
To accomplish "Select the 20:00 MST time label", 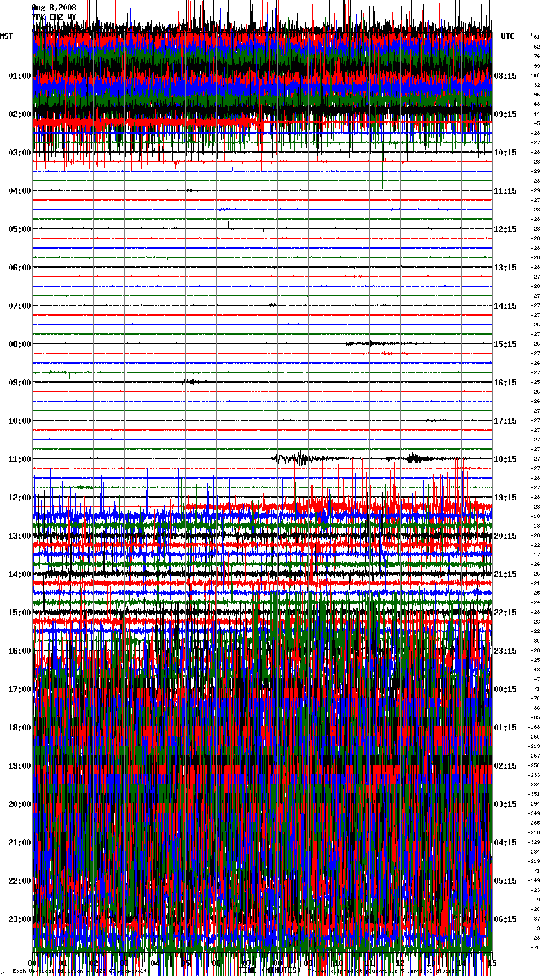I will (20, 804).
